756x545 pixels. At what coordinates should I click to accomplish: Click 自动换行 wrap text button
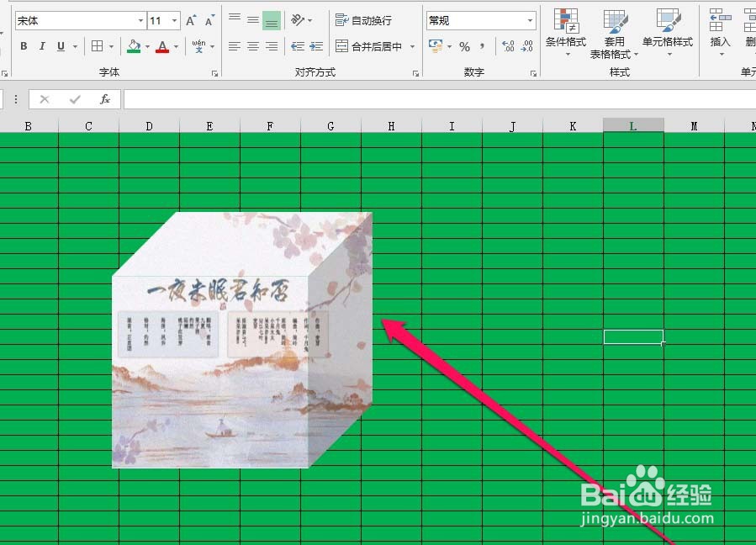coord(363,20)
